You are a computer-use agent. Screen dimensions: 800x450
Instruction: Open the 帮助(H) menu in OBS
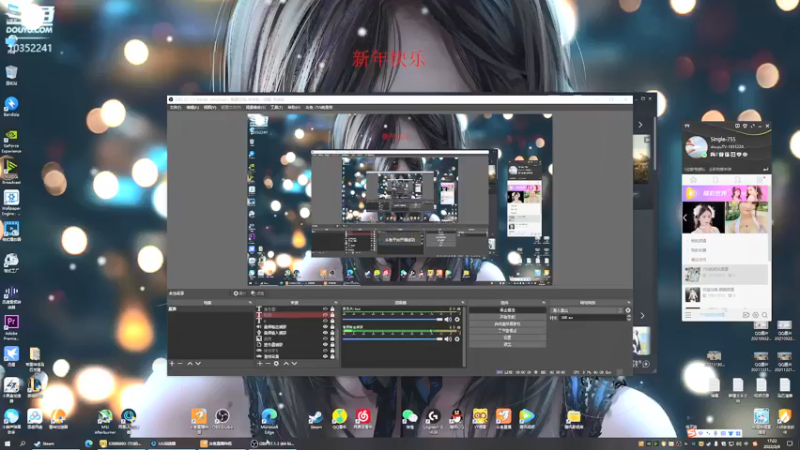[293, 108]
